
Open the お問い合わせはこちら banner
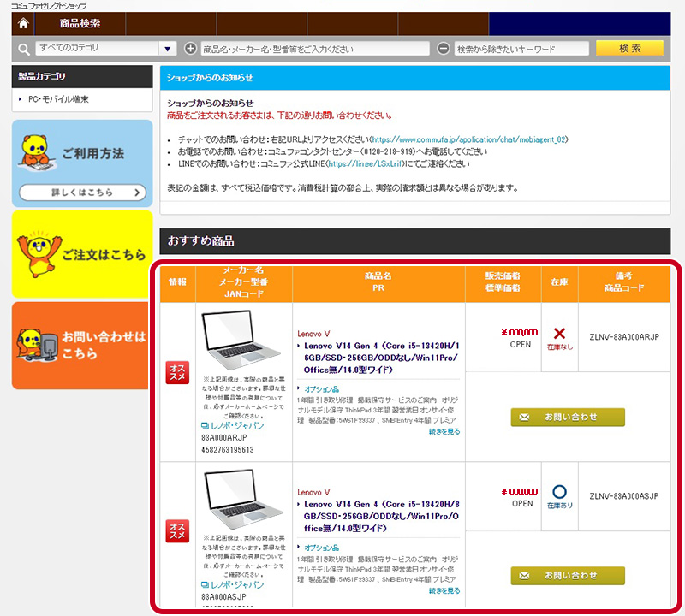tap(80, 346)
